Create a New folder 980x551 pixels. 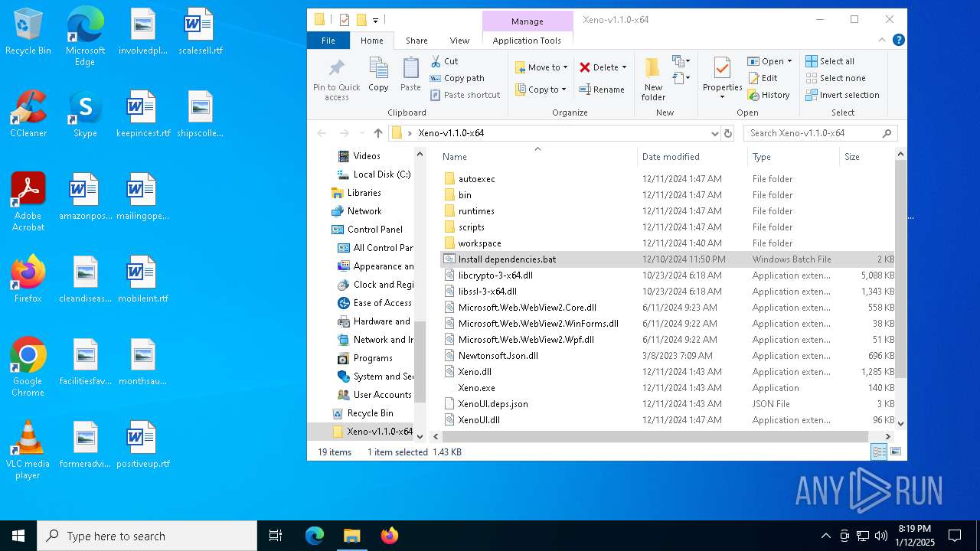coord(653,80)
